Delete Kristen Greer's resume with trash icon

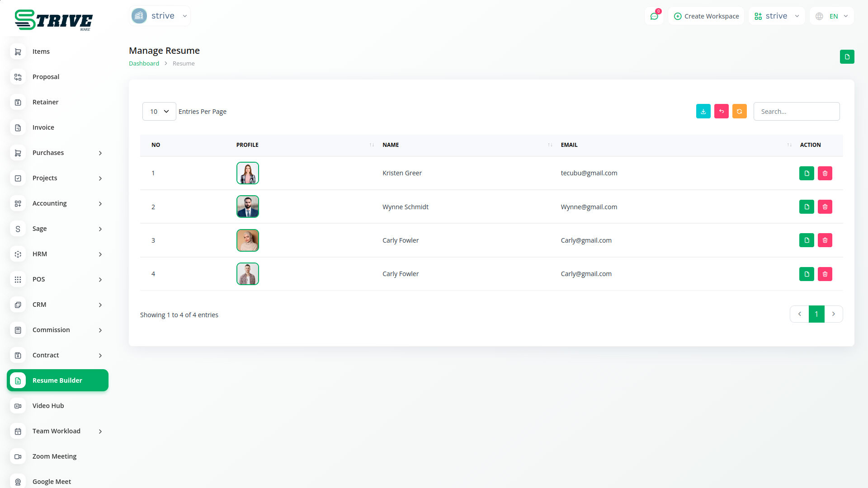point(825,174)
